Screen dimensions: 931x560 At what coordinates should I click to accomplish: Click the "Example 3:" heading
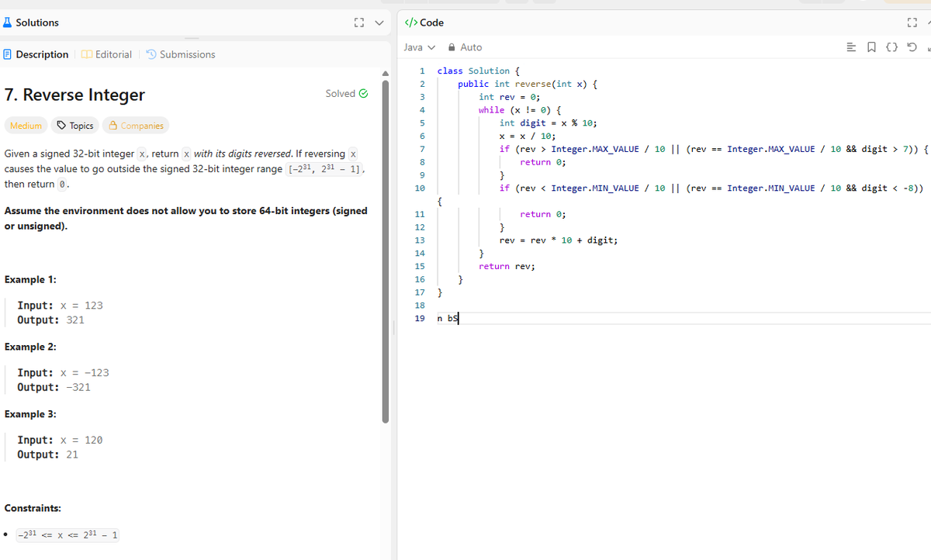point(29,414)
